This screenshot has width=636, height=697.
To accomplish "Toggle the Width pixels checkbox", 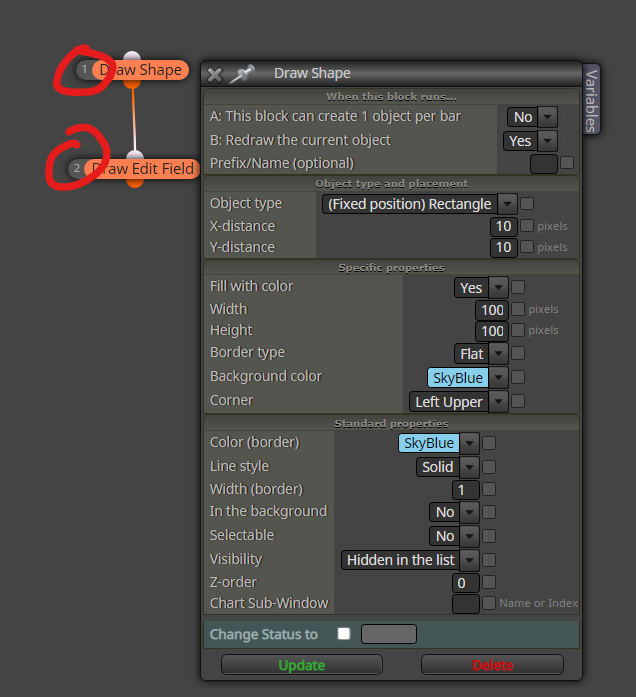I will pyautogui.click(x=518, y=309).
